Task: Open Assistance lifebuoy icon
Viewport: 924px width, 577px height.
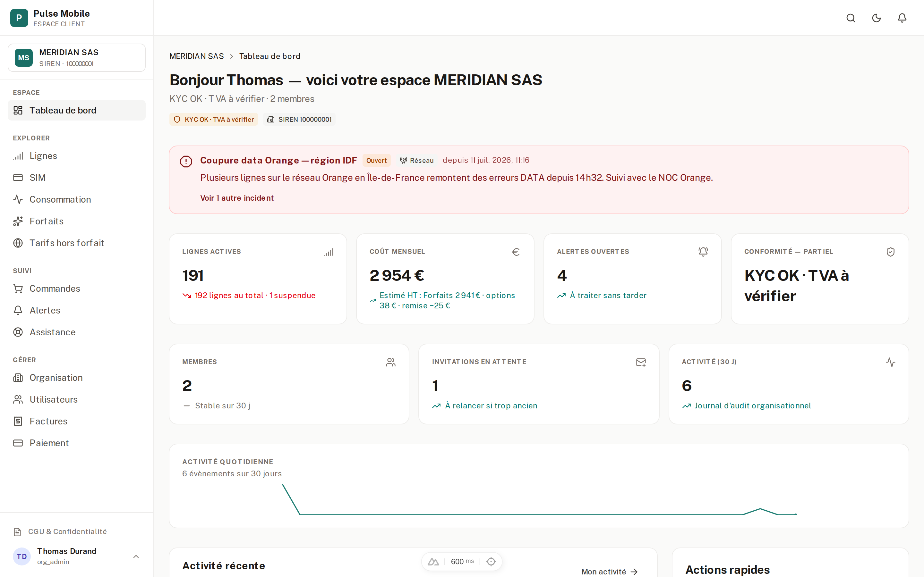Action: [18, 332]
